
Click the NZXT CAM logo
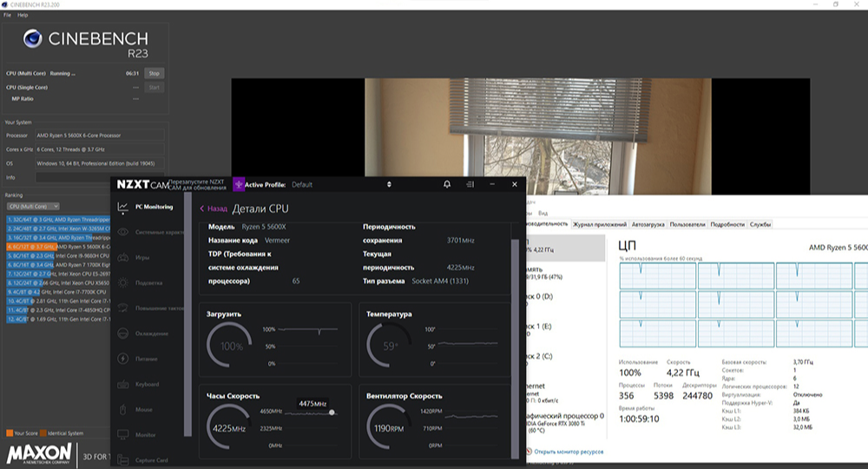pyautogui.click(x=143, y=184)
